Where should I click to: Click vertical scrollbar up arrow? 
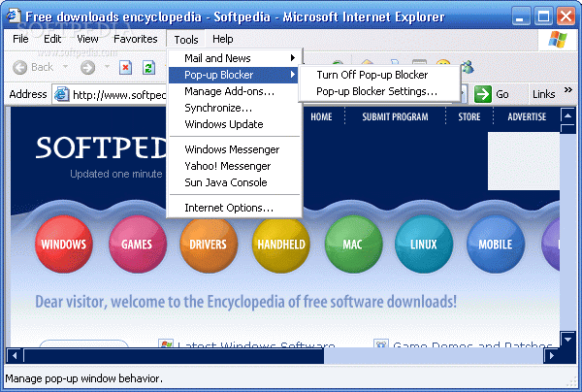567,115
